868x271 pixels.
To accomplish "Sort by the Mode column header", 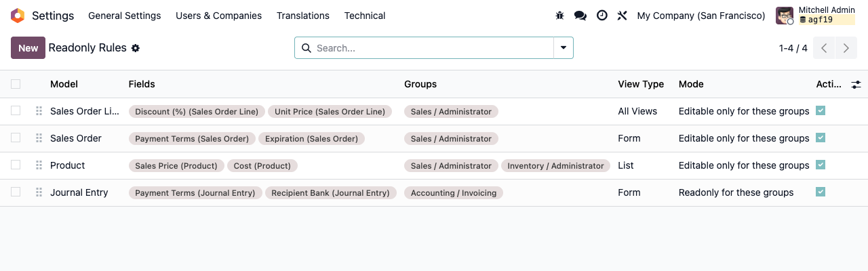I will pyautogui.click(x=691, y=84).
